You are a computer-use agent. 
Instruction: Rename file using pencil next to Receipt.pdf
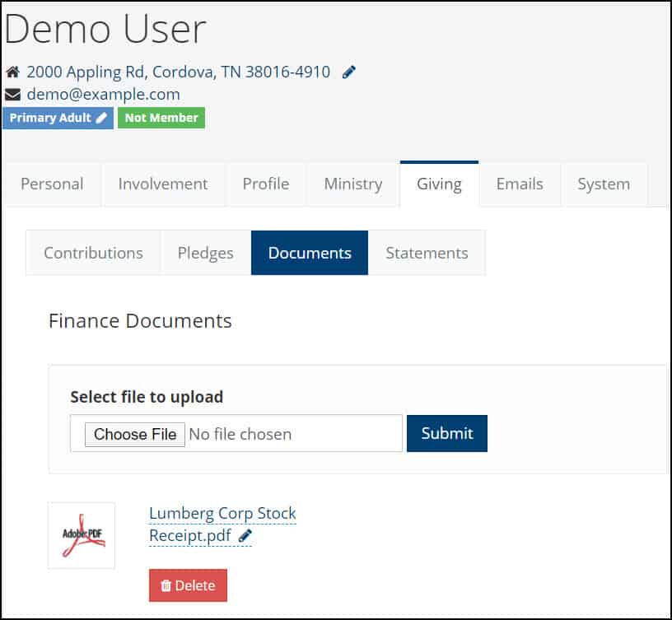245,535
